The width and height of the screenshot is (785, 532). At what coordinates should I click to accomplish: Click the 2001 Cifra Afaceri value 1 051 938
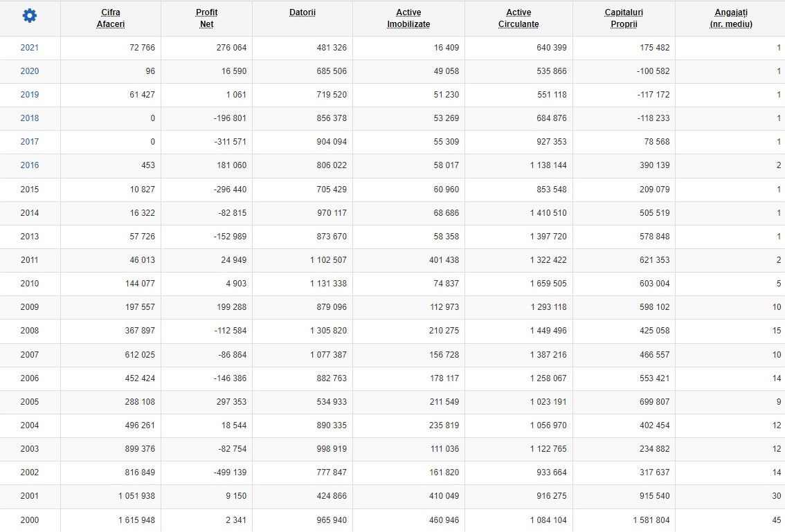(136, 496)
